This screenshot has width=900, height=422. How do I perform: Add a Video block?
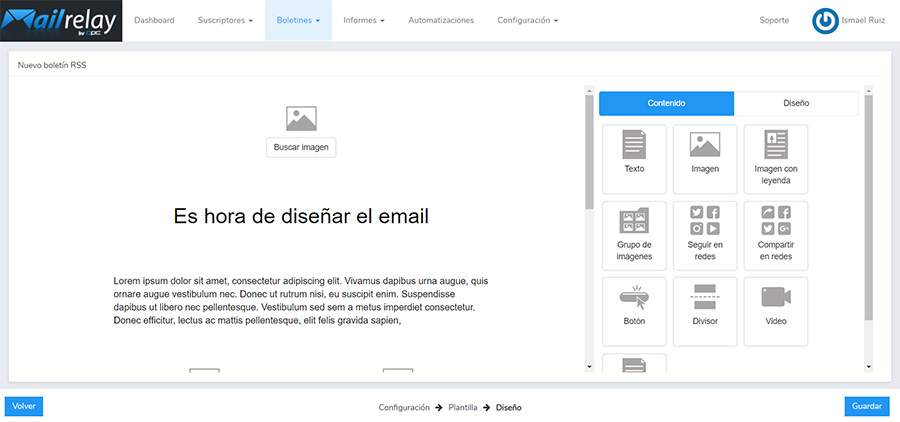point(776,312)
